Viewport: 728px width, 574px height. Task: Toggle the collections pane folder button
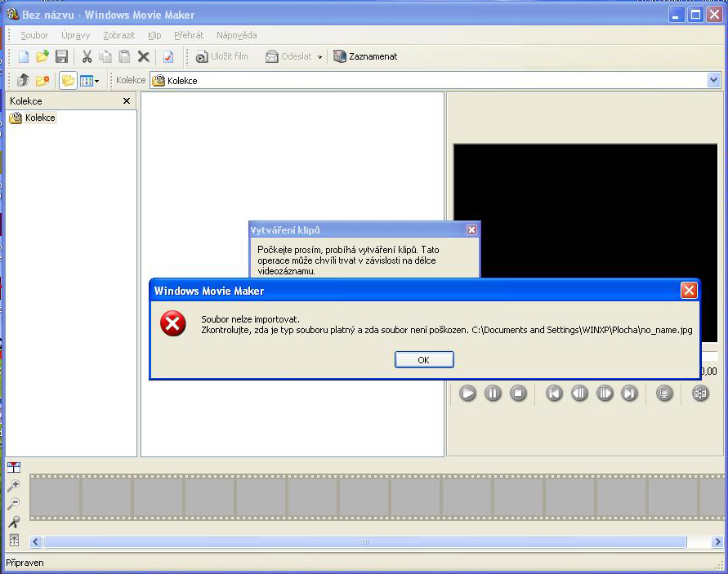68,80
